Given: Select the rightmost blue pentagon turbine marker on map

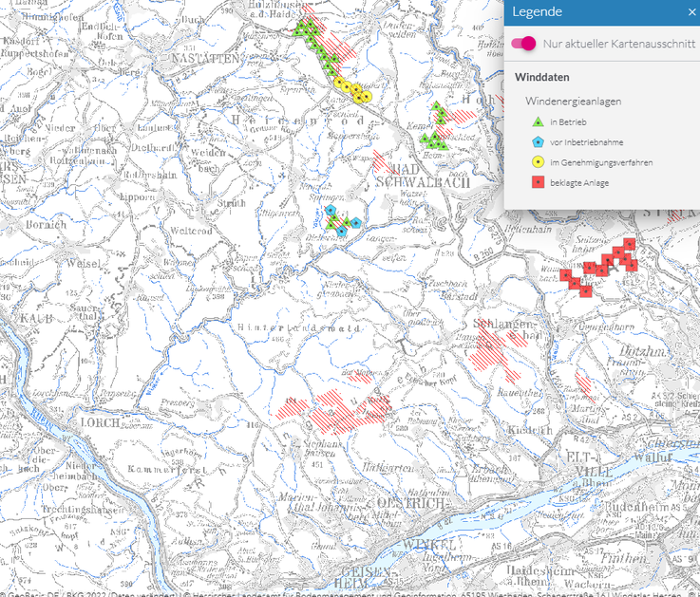Looking at the screenshot, I should pos(356,222).
